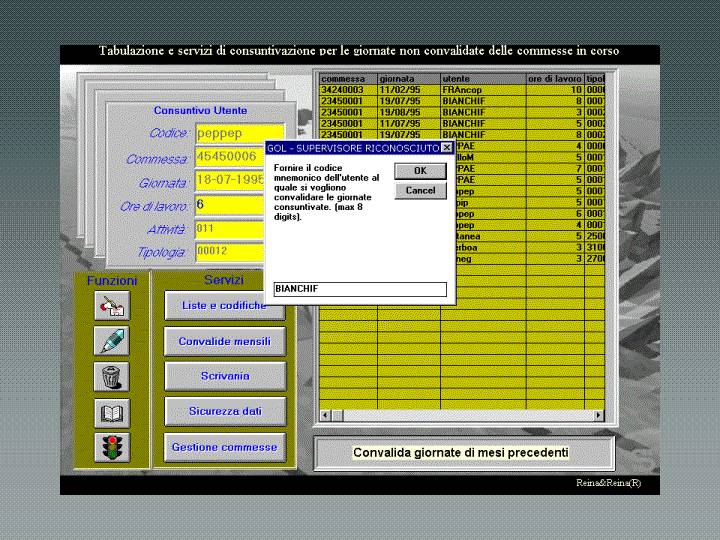Open Liste e codifiche service
The height and width of the screenshot is (540, 720).
[224, 305]
